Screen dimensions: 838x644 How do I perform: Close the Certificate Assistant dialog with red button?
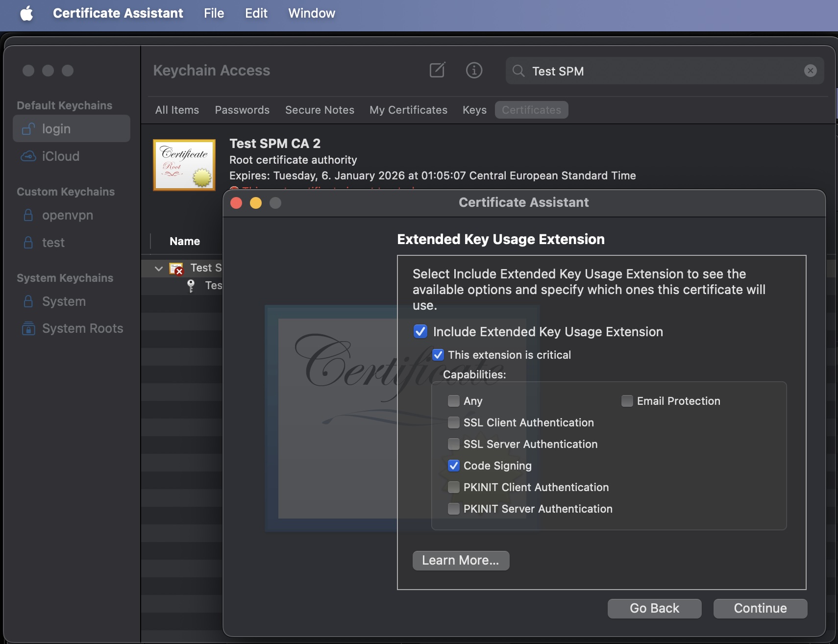tap(236, 203)
